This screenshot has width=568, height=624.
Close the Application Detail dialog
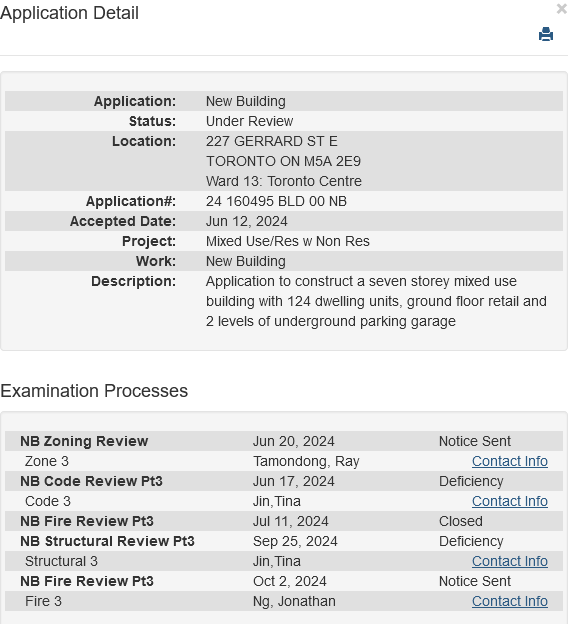[x=562, y=9]
